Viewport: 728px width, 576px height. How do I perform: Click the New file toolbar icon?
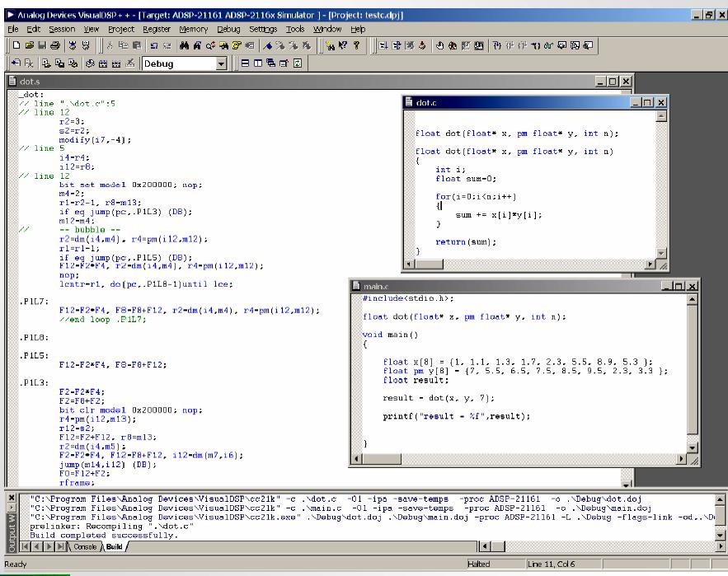[x=16, y=45]
